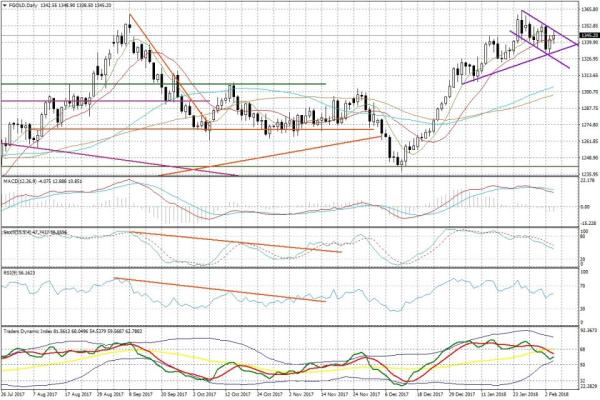Select the orange divergence line on the RSI panel
The height and width of the screenshot is (400, 600).
220,289
